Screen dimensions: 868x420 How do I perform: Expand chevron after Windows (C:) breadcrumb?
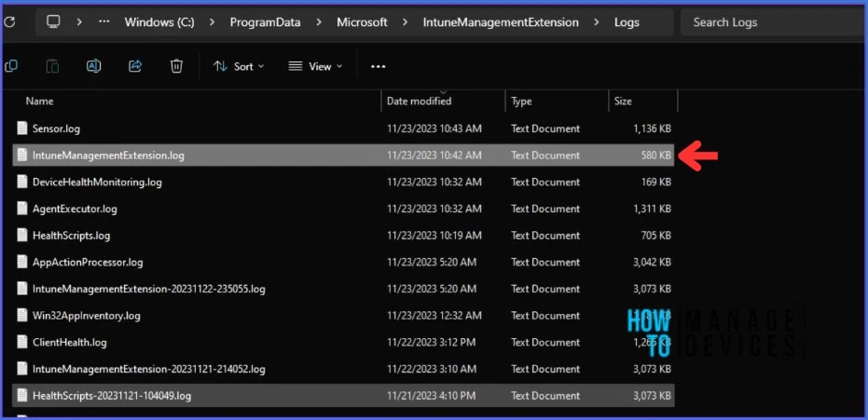pyautogui.click(x=212, y=22)
